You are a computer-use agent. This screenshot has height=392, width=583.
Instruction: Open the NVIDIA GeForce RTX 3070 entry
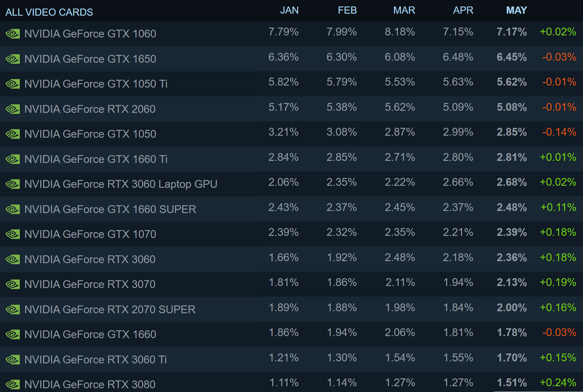click(x=291, y=284)
